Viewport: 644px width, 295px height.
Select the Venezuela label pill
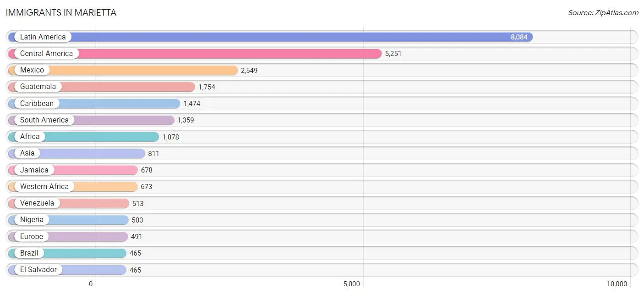coord(37,203)
